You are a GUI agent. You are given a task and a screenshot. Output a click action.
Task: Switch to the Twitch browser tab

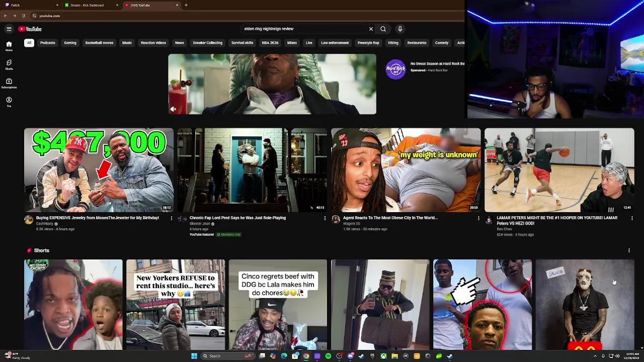[x=30, y=5]
